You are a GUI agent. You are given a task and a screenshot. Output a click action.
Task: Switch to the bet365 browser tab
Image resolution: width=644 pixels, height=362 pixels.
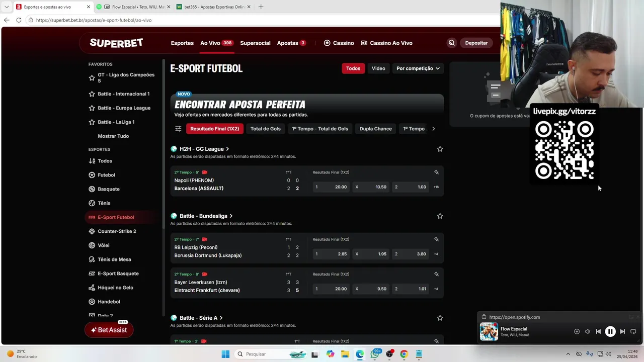pos(214,7)
